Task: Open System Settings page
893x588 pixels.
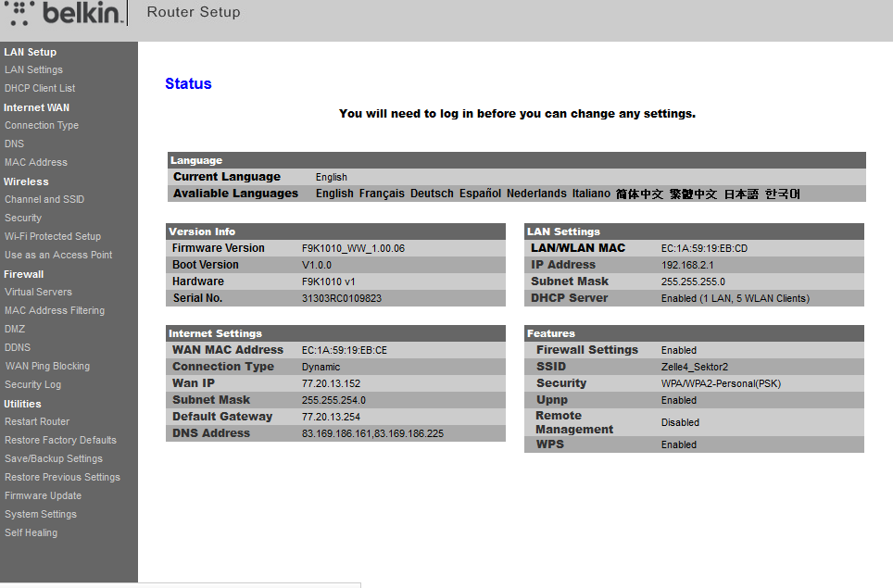Action: click(x=41, y=514)
